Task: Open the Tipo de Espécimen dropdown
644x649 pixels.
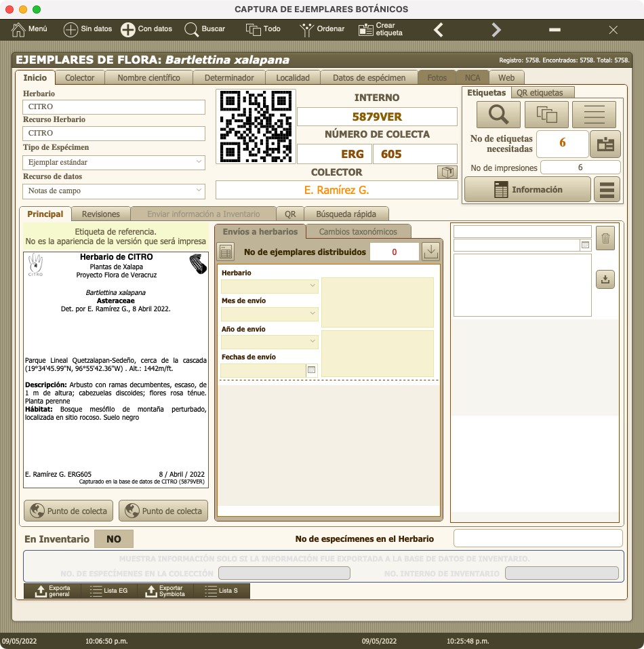Action: point(114,162)
